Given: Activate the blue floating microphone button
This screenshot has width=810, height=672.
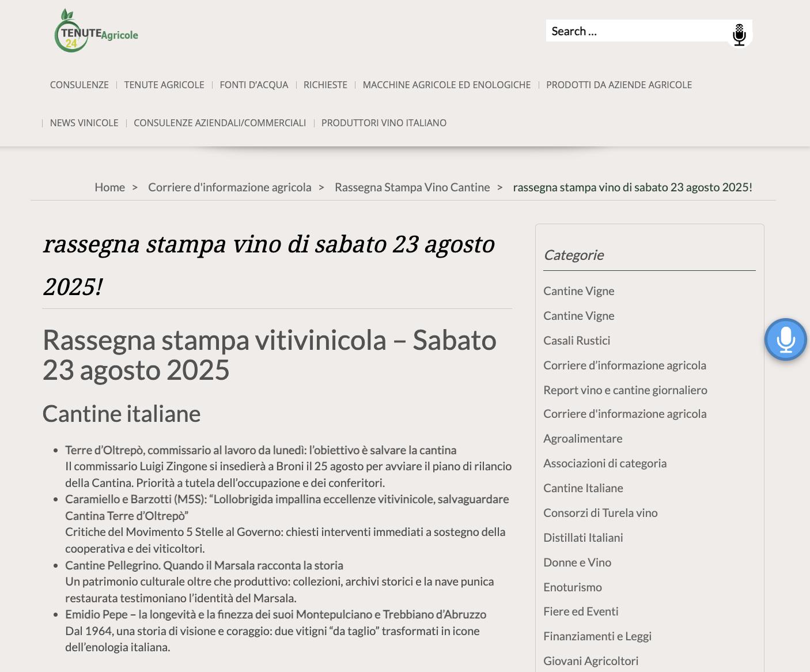Looking at the screenshot, I should coord(786,339).
